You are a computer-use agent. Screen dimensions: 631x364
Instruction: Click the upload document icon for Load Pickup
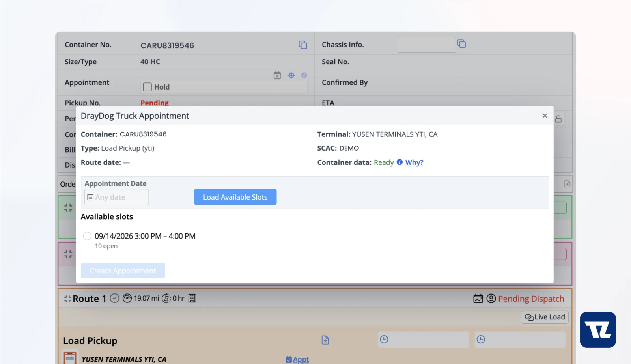(325, 340)
